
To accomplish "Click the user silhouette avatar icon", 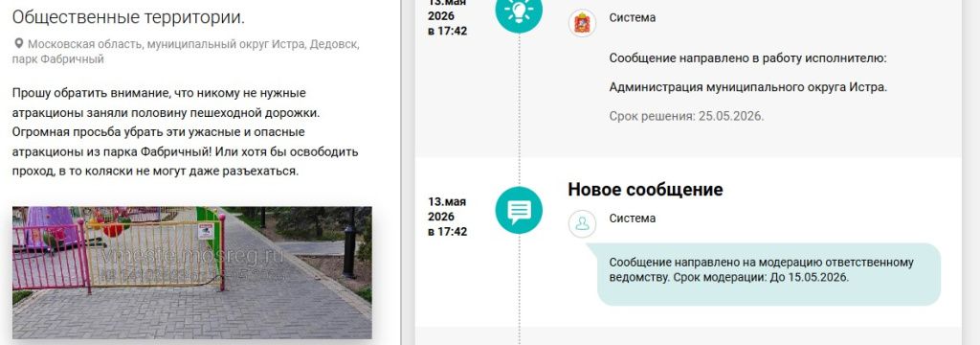I will click(x=582, y=223).
